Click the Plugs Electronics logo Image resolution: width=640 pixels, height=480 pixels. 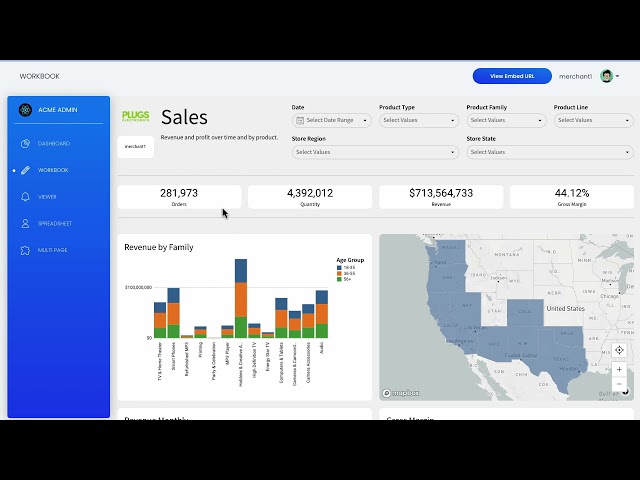click(x=136, y=116)
